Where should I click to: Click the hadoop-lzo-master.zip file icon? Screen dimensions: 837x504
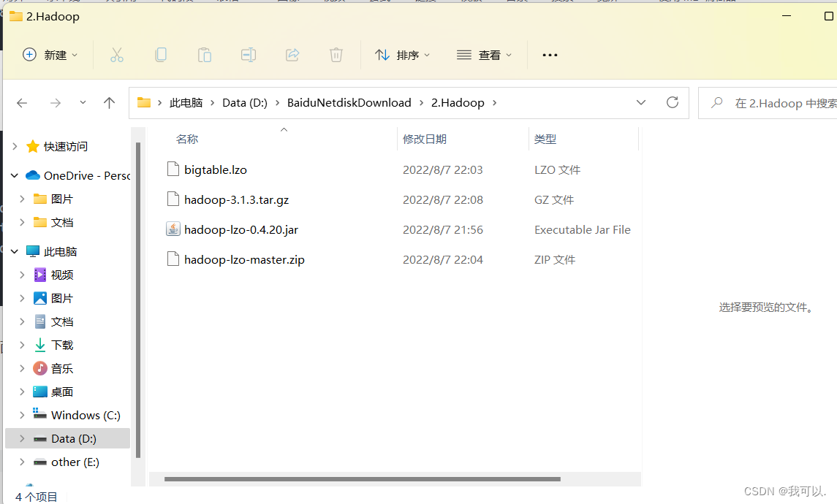pyautogui.click(x=173, y=259)
